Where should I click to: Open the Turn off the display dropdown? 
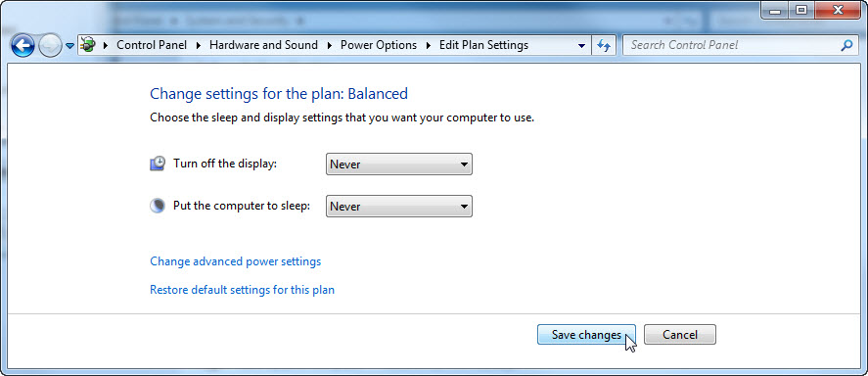pyautogui.click(x=399, y=164)
